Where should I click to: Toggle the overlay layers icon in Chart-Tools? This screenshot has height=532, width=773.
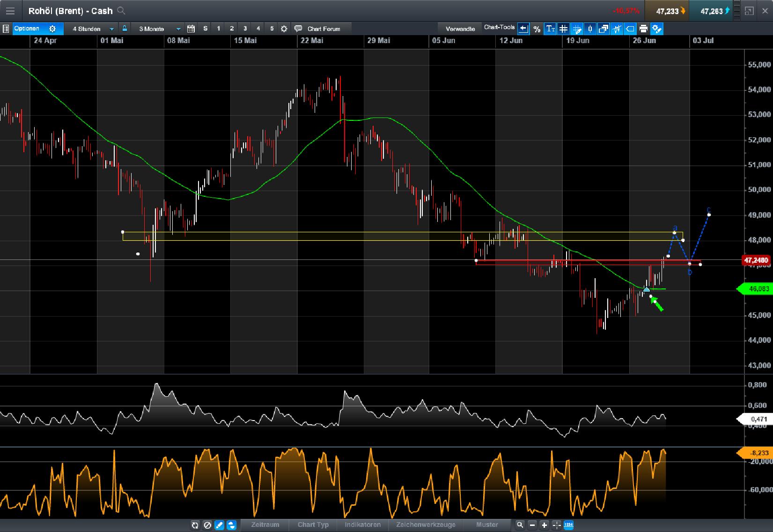tap(604, 29)
